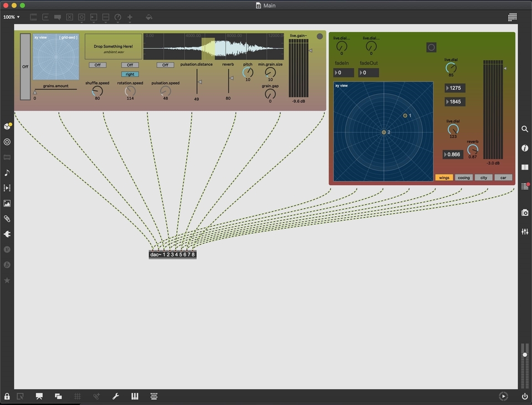Click the global transport play icon
Viewport: 532px width, 405px height.
[504, 396]
